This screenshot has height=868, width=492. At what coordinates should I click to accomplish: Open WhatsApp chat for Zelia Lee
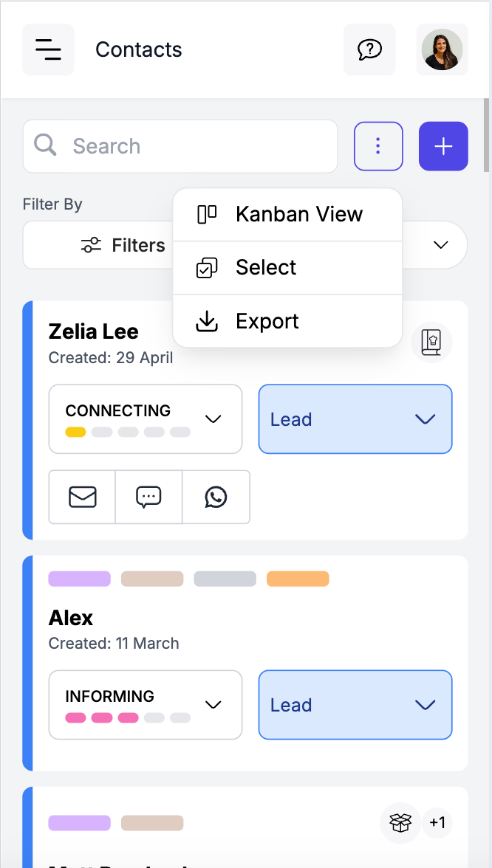[216, 497]
